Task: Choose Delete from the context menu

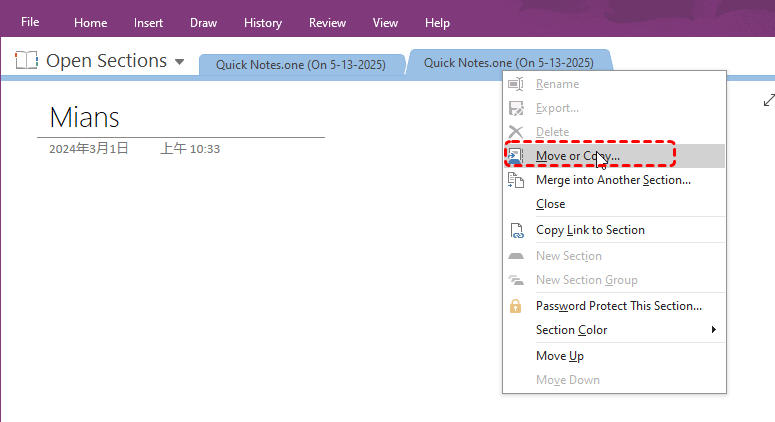Action: click(614, 132)
